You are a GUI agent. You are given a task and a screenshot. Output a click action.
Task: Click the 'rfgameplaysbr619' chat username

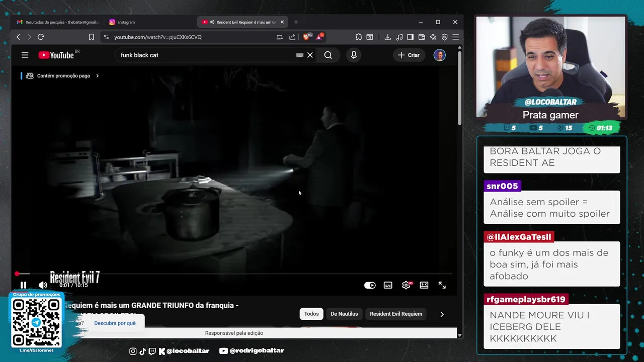(526, 299)
